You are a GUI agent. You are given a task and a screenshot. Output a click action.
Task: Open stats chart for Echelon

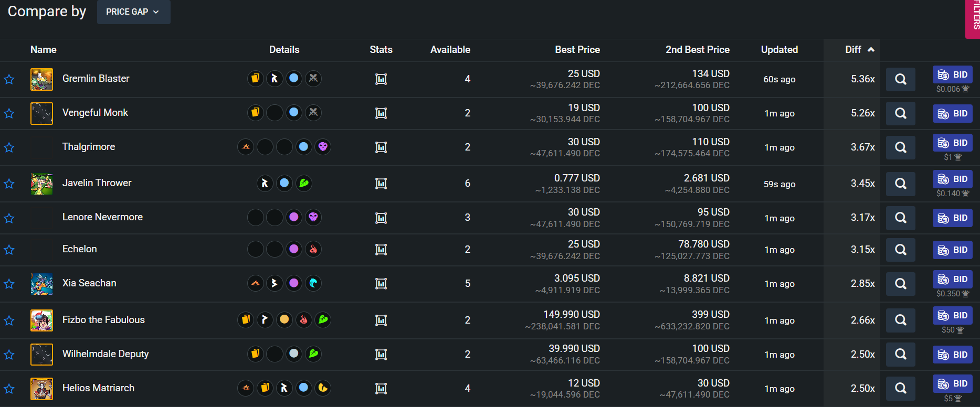click(x=381, y=250)
